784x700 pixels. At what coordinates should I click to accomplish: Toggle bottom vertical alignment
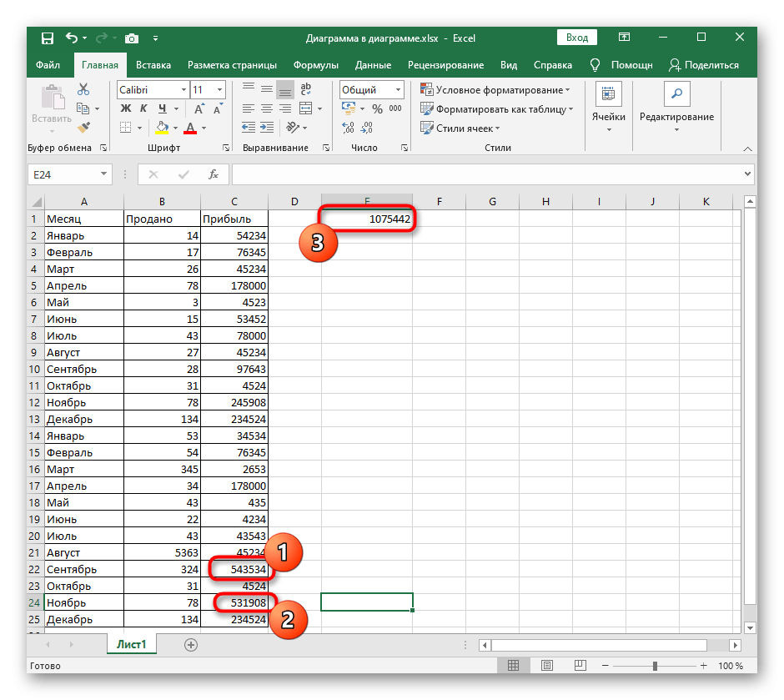285,90
